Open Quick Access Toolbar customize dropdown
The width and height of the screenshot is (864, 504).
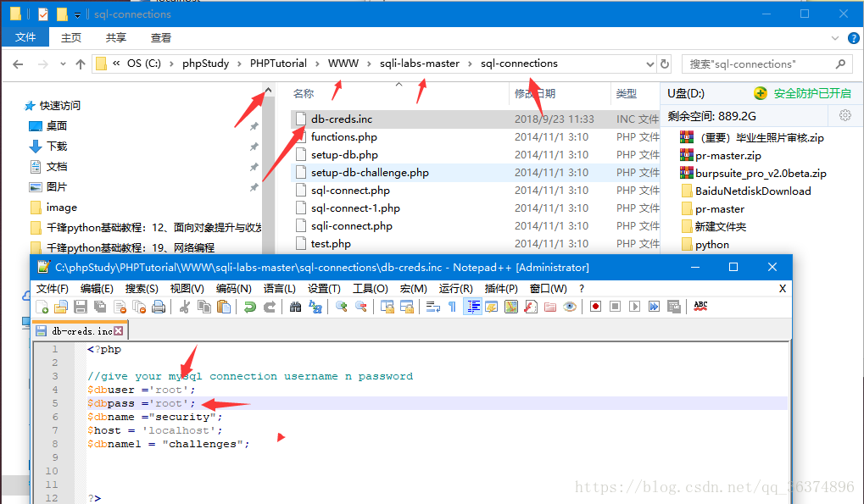point(78,15)
